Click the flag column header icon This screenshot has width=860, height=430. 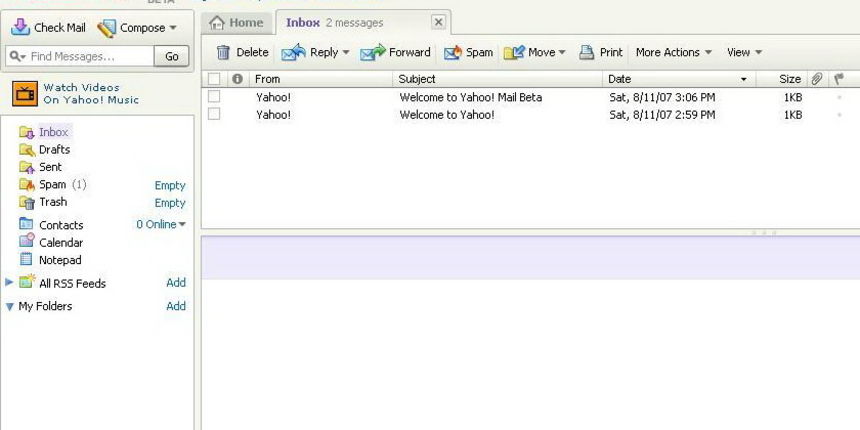point(839,79)
